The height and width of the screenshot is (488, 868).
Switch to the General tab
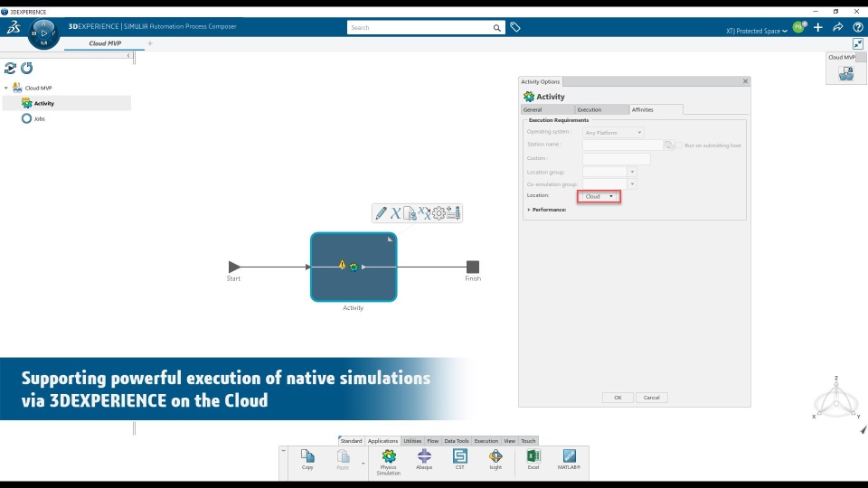click(548, 109)
